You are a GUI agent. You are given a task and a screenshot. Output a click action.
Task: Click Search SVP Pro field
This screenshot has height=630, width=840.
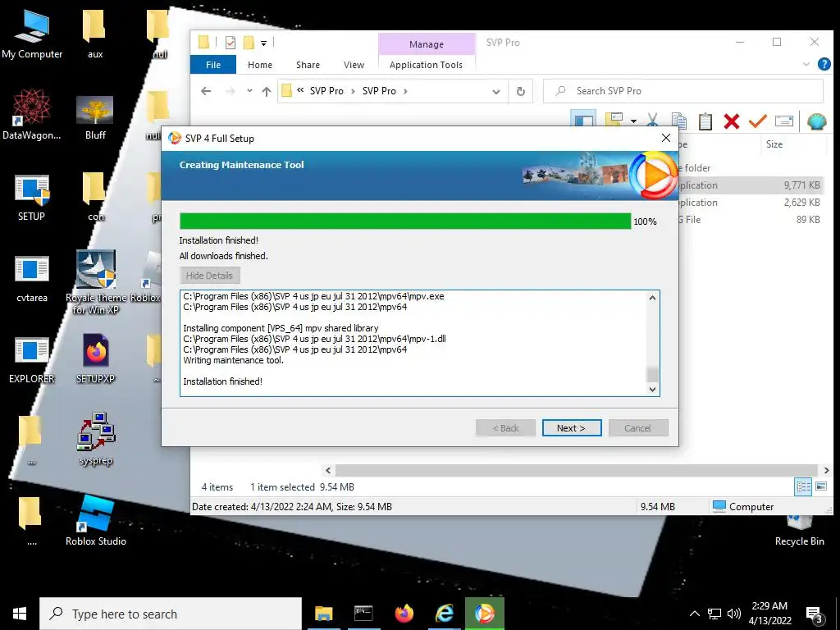pyautogui.click(x=683, y=91)
